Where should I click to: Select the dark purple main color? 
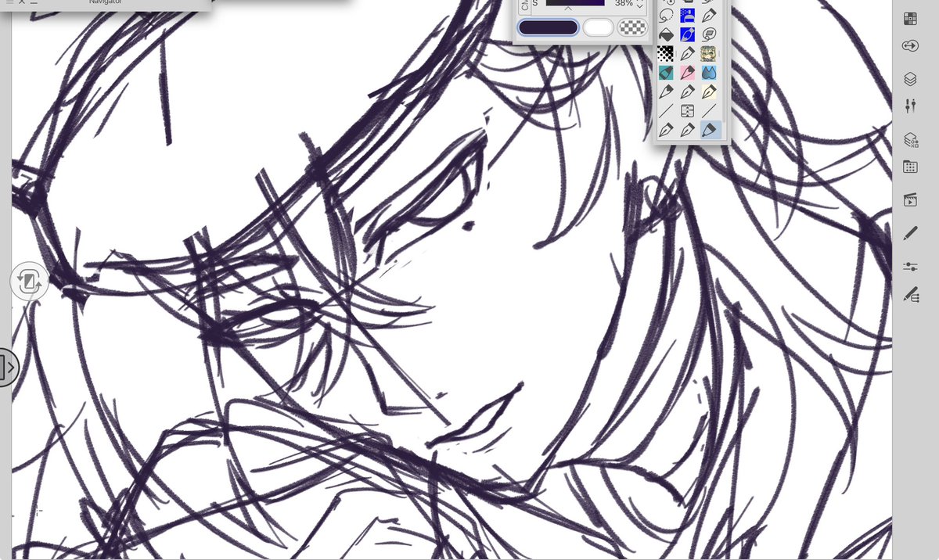(549, 28)
